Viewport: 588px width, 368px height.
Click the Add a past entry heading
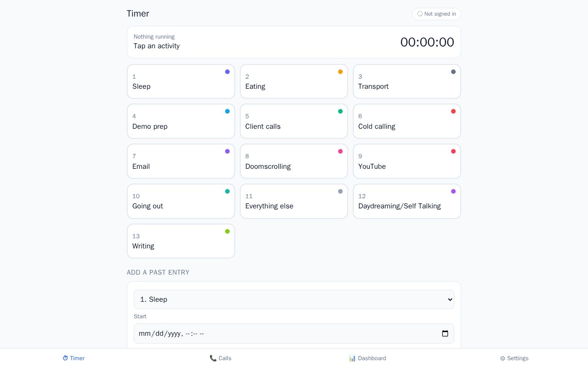pos(158,272)
